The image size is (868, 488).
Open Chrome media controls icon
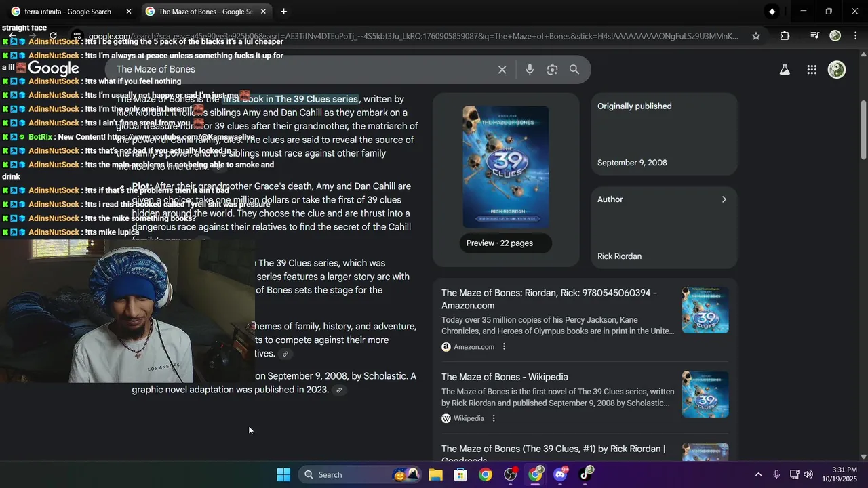click(x=814, y=35)
